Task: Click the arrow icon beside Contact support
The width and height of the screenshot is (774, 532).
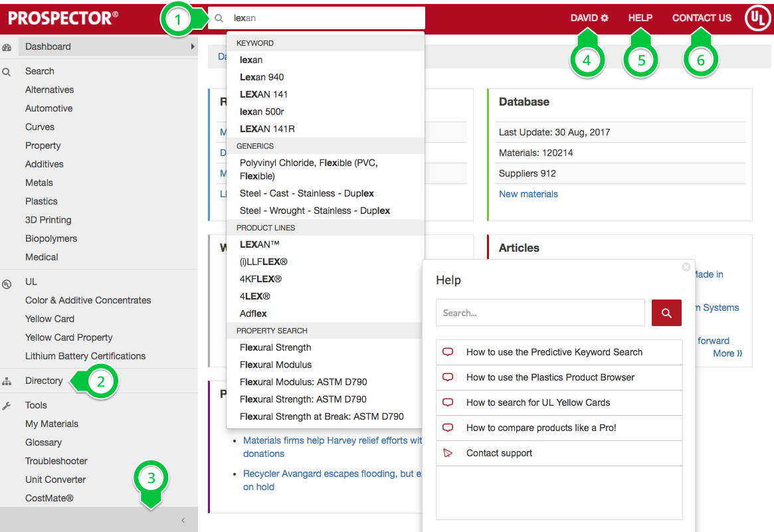Action: pos(448,453)
